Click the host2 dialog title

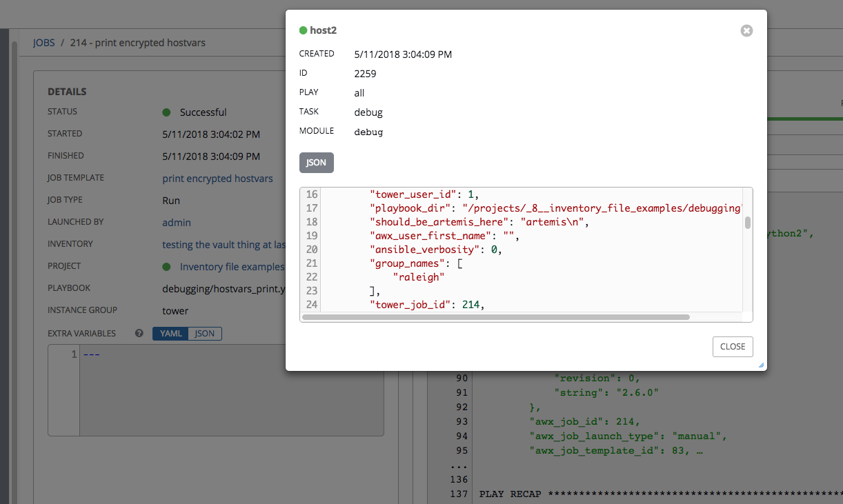tap(324, 30)
